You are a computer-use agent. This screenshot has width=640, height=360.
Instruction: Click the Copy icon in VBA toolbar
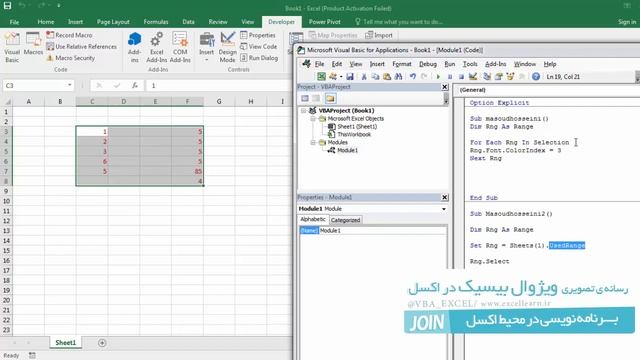point(375,76)
